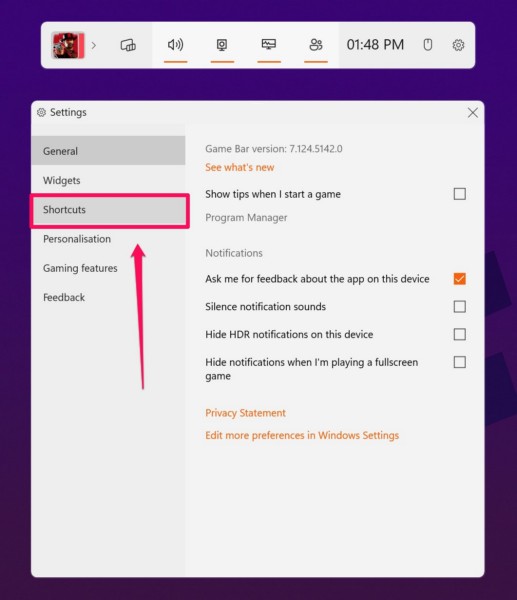Switch to the Widgets settings tab

pyautogui.click(x=108, y=180)
